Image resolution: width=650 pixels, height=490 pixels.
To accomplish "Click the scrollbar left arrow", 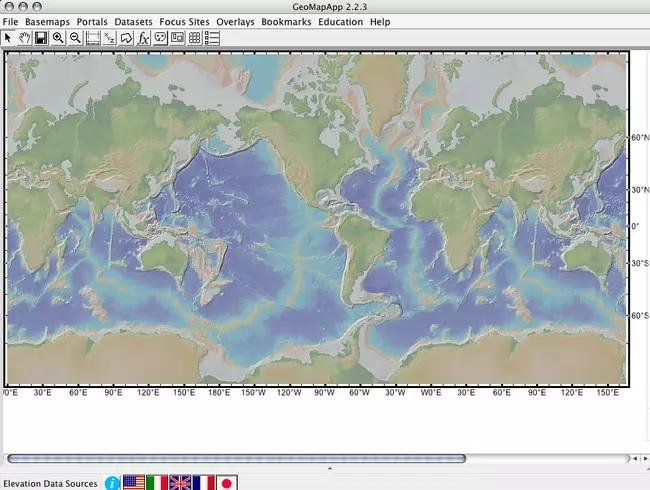I will pos(635,458).
